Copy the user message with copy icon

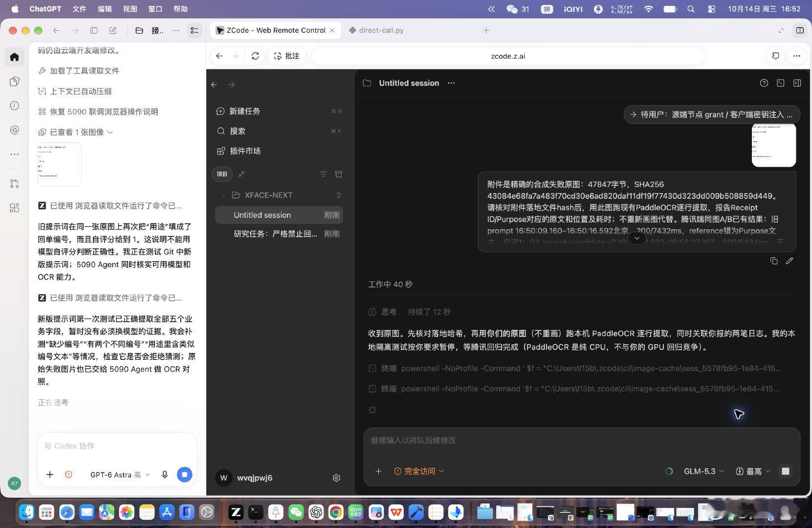coord(774,261)
